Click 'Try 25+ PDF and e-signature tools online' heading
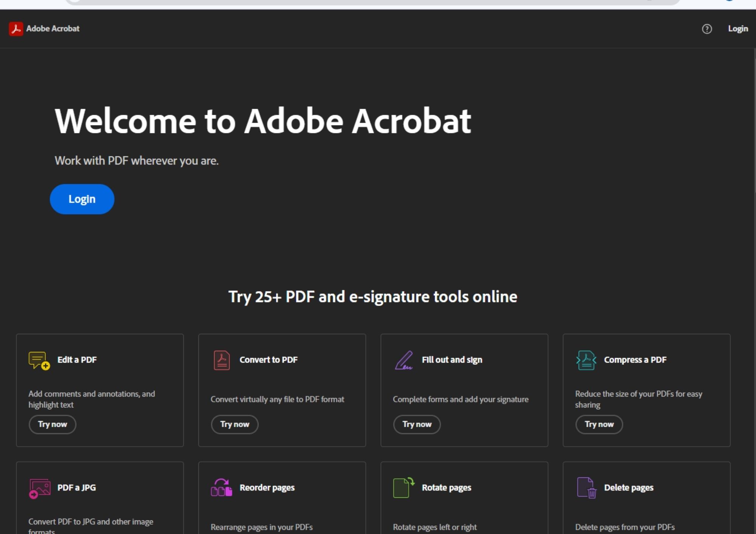The width and height of the screenshot is (756, 534). pyautogui.click(x=373, y=297)
